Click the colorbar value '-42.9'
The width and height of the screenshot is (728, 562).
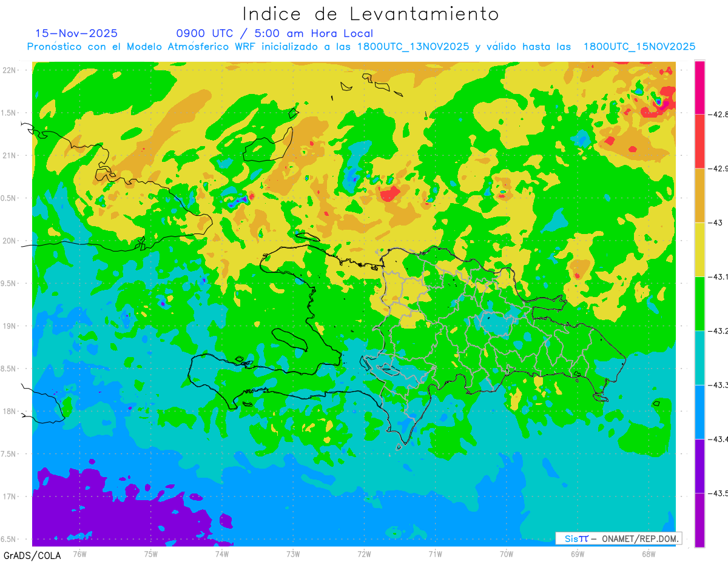coord(717,168)
